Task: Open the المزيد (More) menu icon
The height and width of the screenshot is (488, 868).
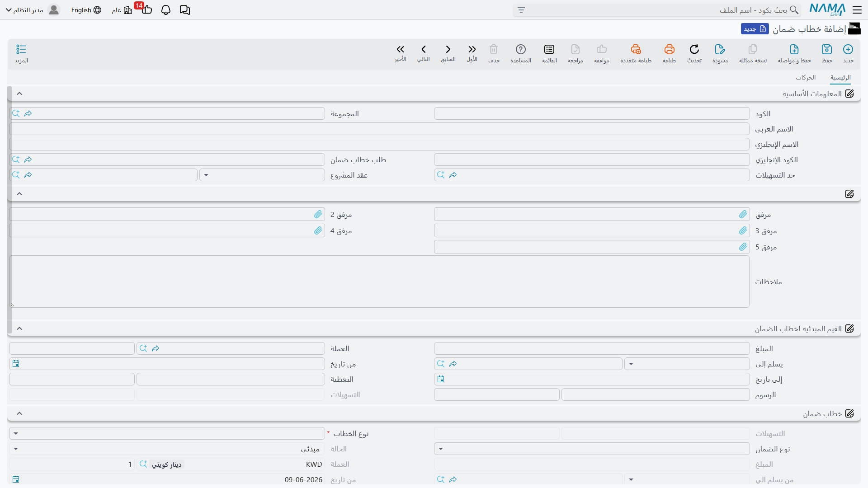Action: coord(21,49)
